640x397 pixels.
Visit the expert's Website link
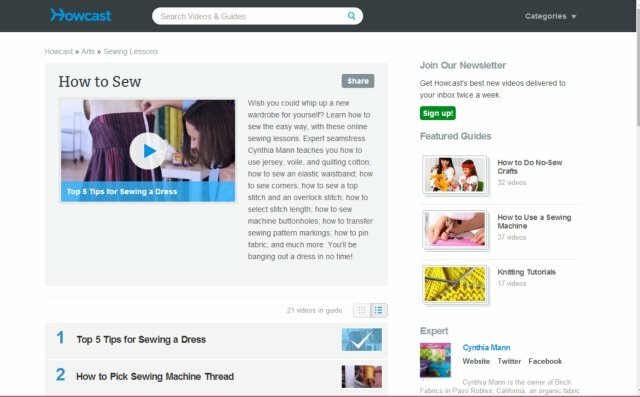coord(476,361)
